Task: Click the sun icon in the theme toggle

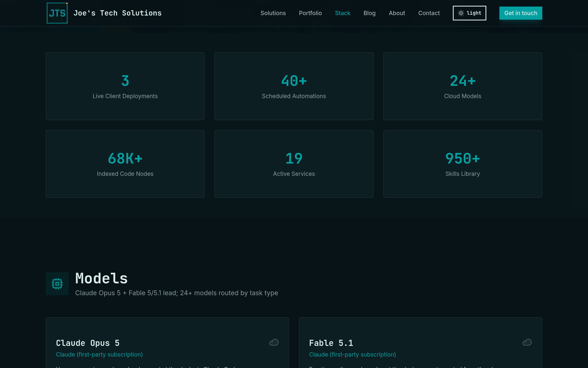Action: 461,13
